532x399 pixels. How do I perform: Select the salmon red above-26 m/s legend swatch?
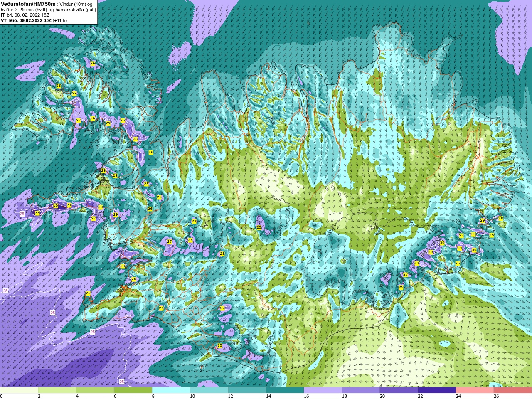513,390
